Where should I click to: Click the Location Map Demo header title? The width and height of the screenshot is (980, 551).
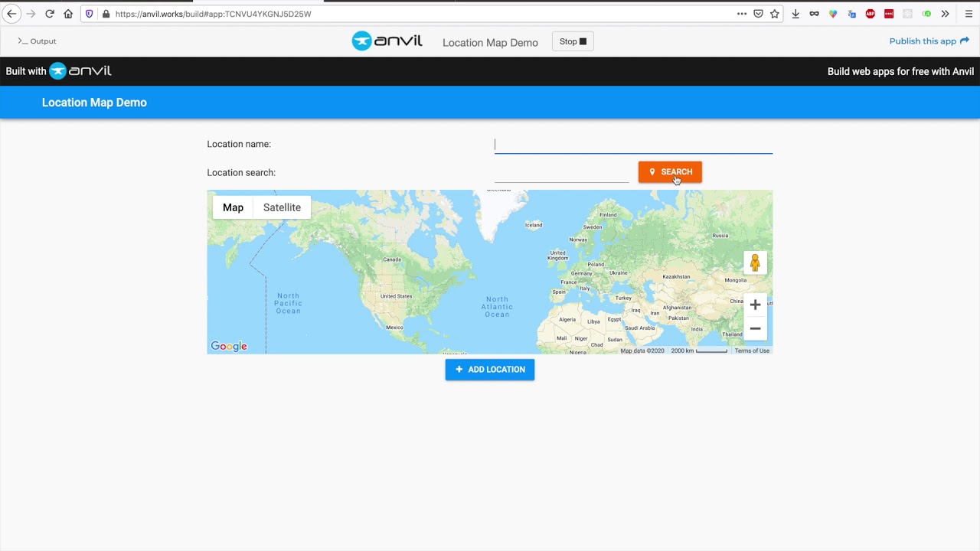pos(94,103)
